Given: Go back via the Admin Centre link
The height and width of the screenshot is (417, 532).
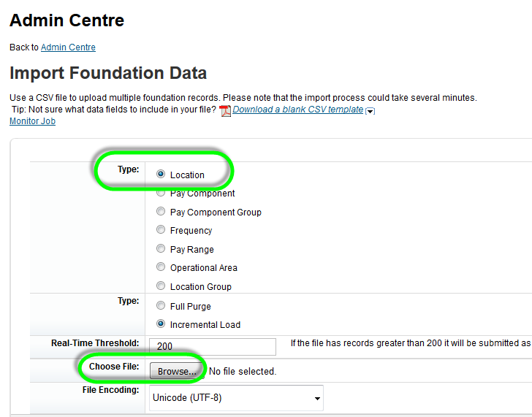Looking at the screenshot, I should tap(68, 47).
